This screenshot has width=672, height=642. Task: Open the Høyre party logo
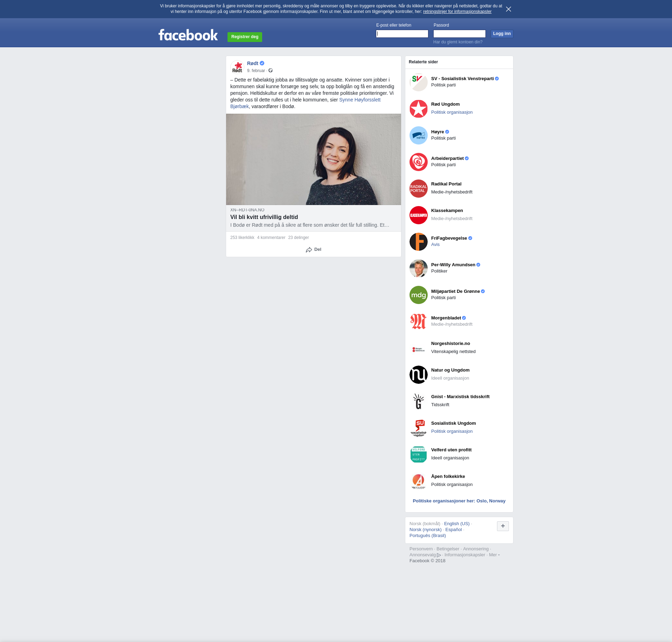click(419, 135)
